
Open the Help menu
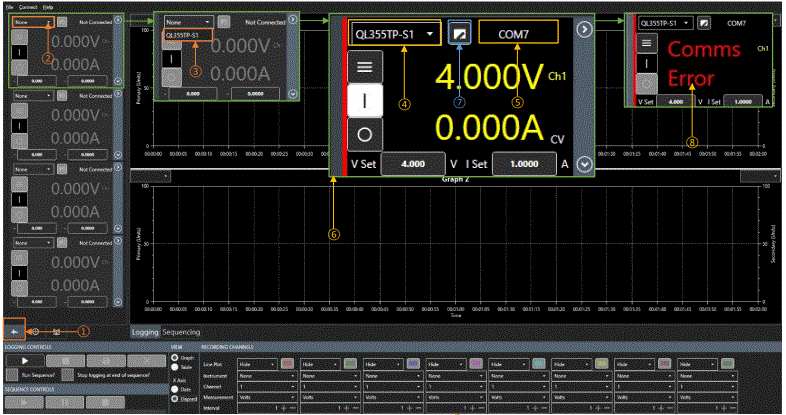48,7
